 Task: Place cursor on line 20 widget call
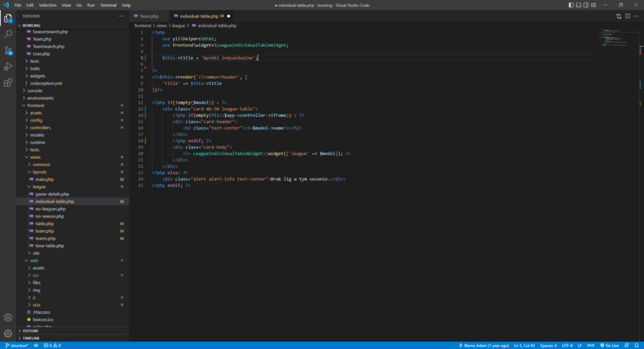coord(267,153)
